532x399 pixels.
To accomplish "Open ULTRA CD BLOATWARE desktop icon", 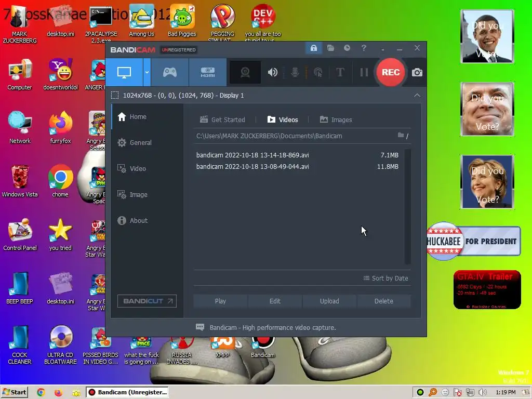I will pyautogui.click(x=60, y=345).
